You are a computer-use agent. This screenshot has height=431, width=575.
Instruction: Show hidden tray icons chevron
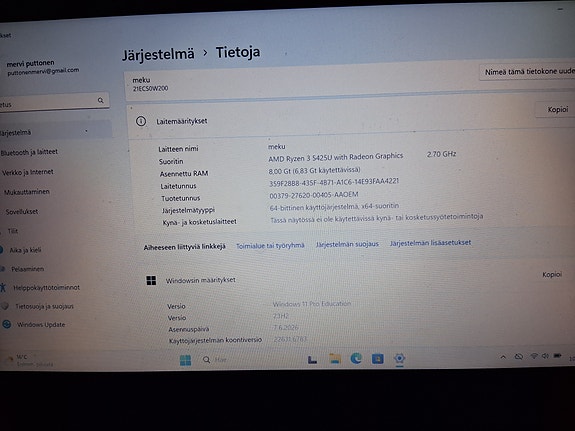[x=503, y=357]
